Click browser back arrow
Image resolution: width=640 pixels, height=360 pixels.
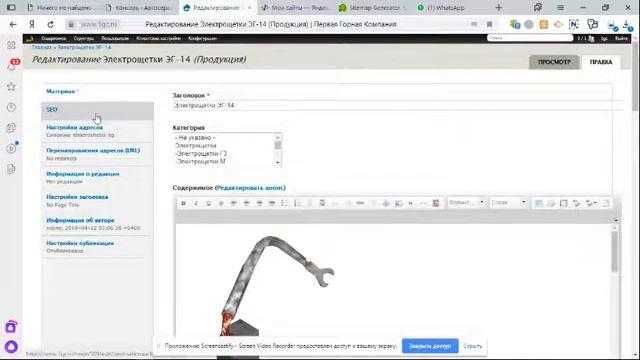click(x=13, y=24)
